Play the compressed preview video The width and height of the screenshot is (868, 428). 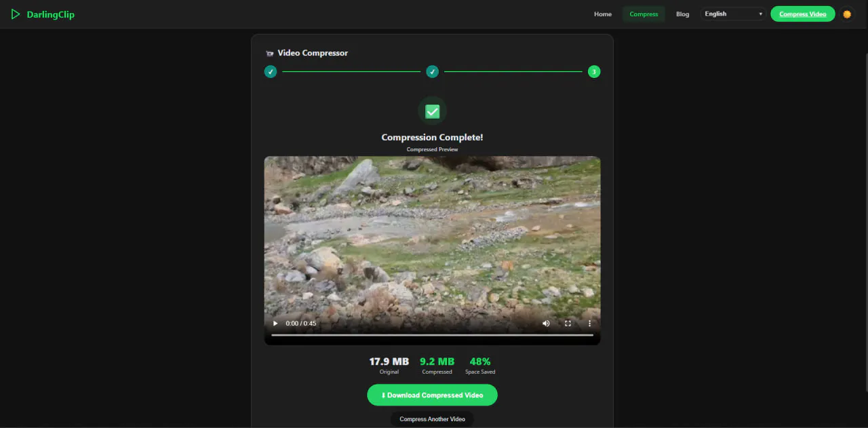click(275, 324)
